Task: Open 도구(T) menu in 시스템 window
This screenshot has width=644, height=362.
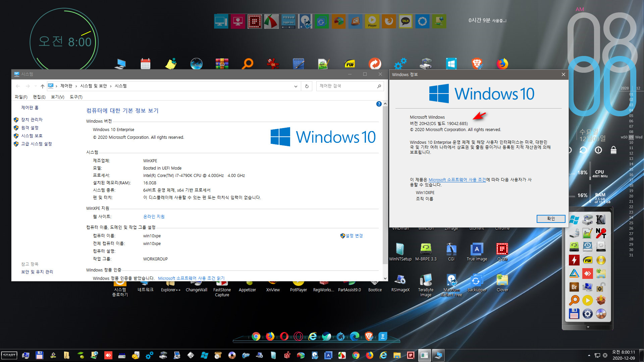Action: (x=76, y=97)
